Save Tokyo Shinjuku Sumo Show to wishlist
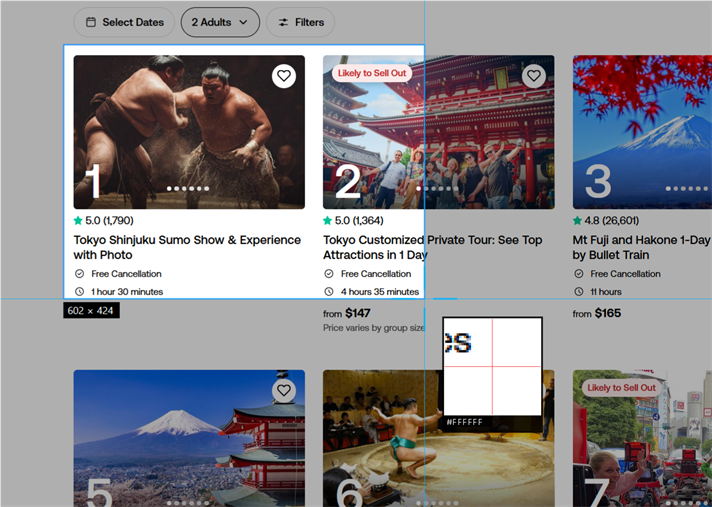The width and height of the screenshot is (712, 507). pyautogui.click(x=284, y=76)
